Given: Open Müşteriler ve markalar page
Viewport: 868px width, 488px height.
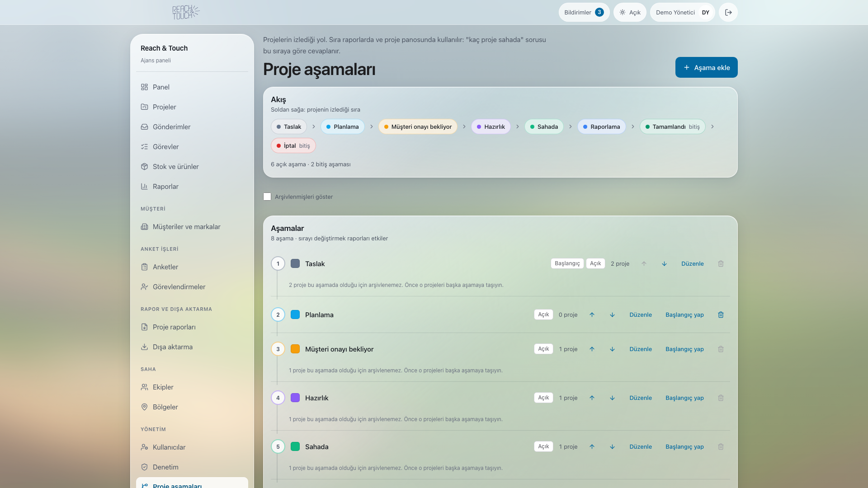Looking at the screenshot, I should 192,226.
